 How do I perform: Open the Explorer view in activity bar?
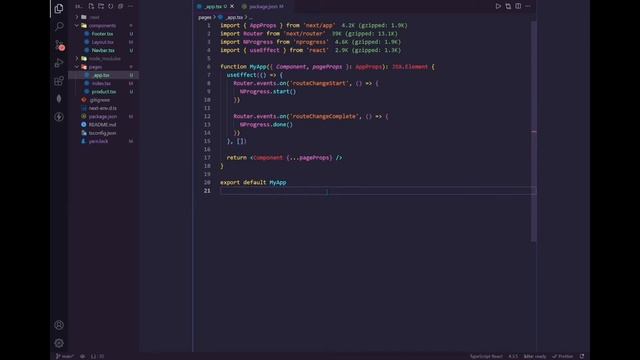click(x=59, y=8)
